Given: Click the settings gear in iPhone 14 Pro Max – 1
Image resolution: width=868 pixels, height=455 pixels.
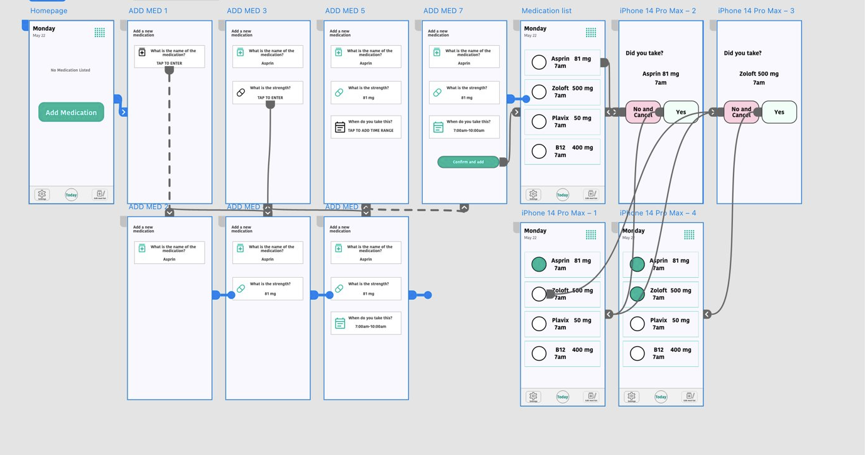Looking at the screenshot, I should [x=533, y=397].
